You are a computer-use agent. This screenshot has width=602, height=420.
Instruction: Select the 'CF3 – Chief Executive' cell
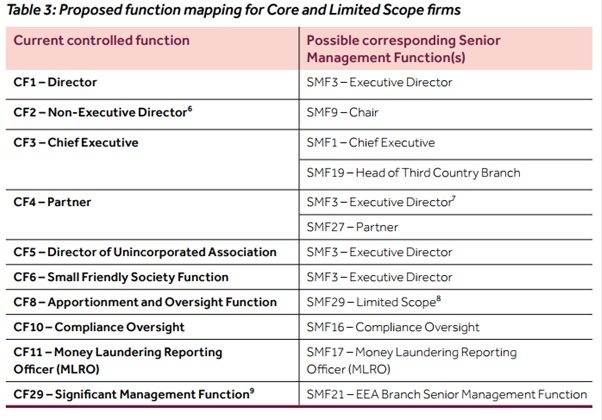pyautogui.click(x=76, y=142)
